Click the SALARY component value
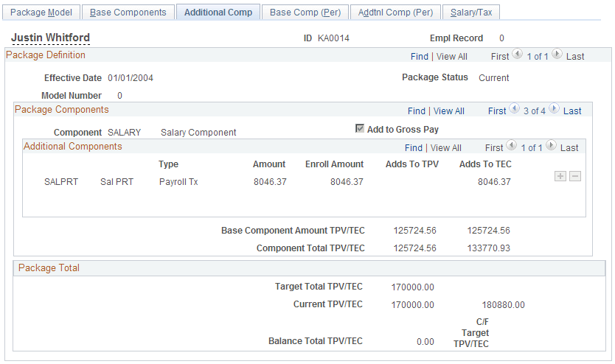 125,133
